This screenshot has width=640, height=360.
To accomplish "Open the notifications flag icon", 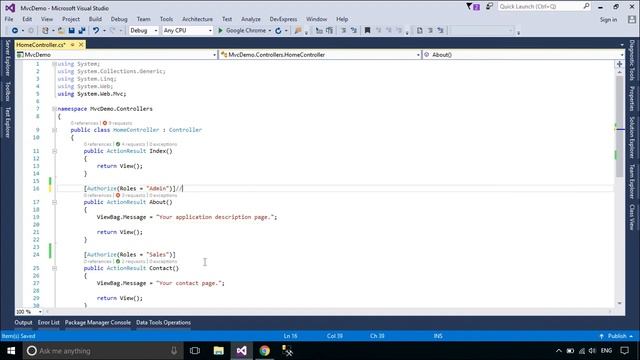I will [473, 7].
